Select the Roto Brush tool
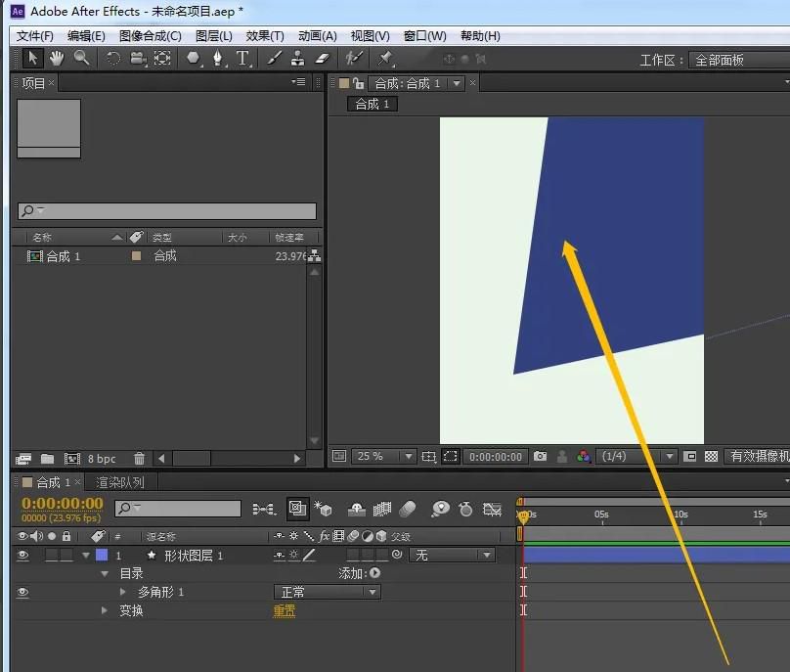 click(x=354, y=59)
